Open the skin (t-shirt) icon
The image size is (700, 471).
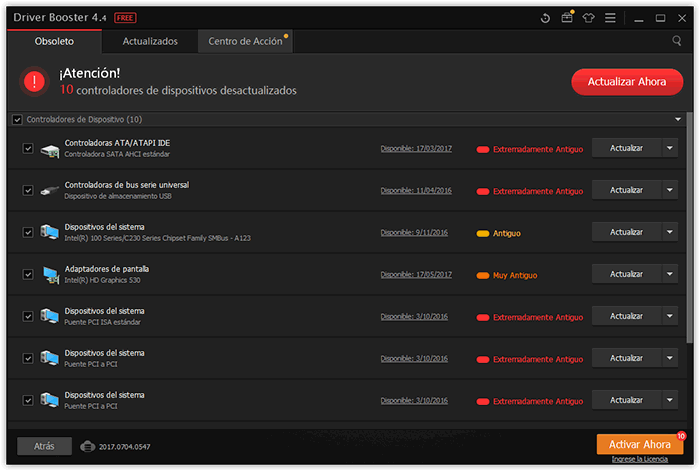[589, 18]
